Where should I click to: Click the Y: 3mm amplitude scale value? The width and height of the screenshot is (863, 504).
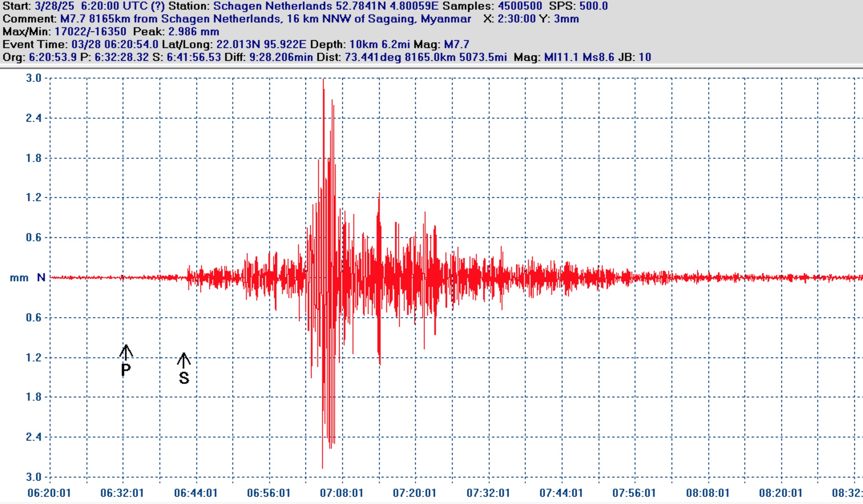[566, 19]
